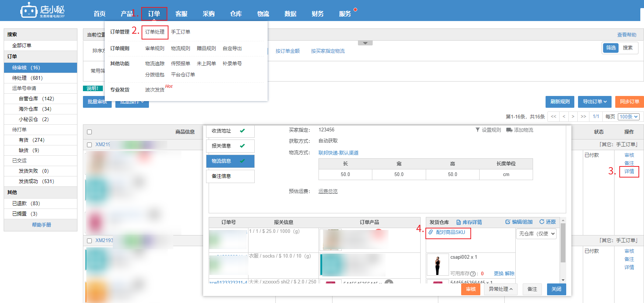Click the 同步订单 button
This screenshot has width=644, height=303.
[x=630, y=102]
